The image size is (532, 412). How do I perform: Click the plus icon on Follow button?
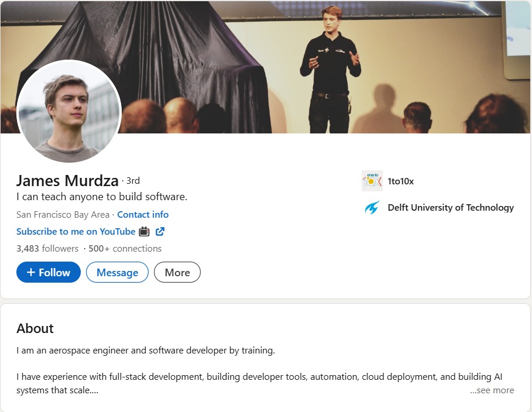tap(31, 273)
